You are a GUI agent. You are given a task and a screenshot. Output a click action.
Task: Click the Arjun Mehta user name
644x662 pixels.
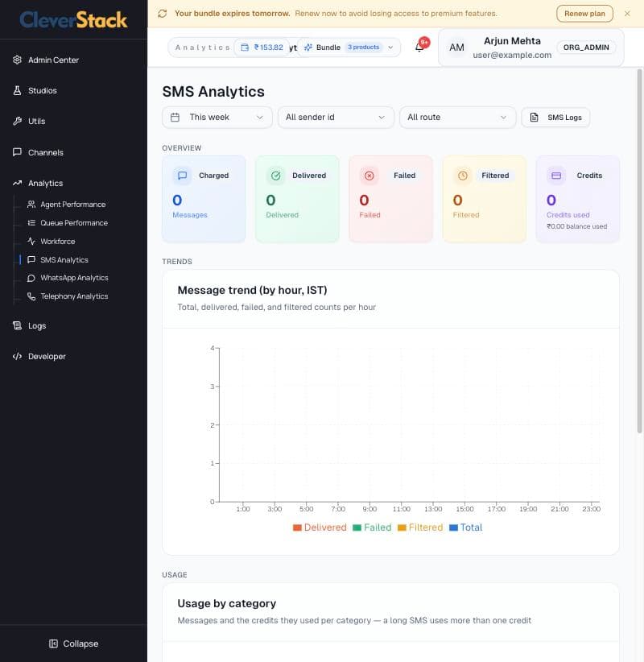point(512,41)
